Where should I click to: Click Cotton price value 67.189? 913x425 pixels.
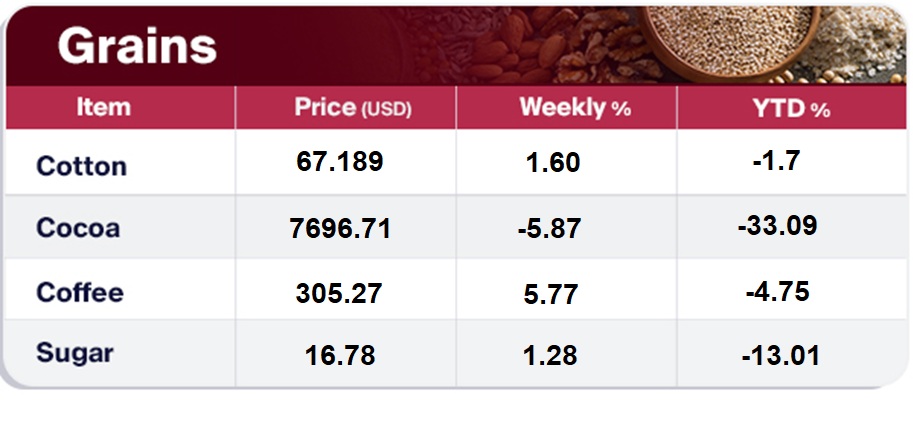click(x=340, y=162)
